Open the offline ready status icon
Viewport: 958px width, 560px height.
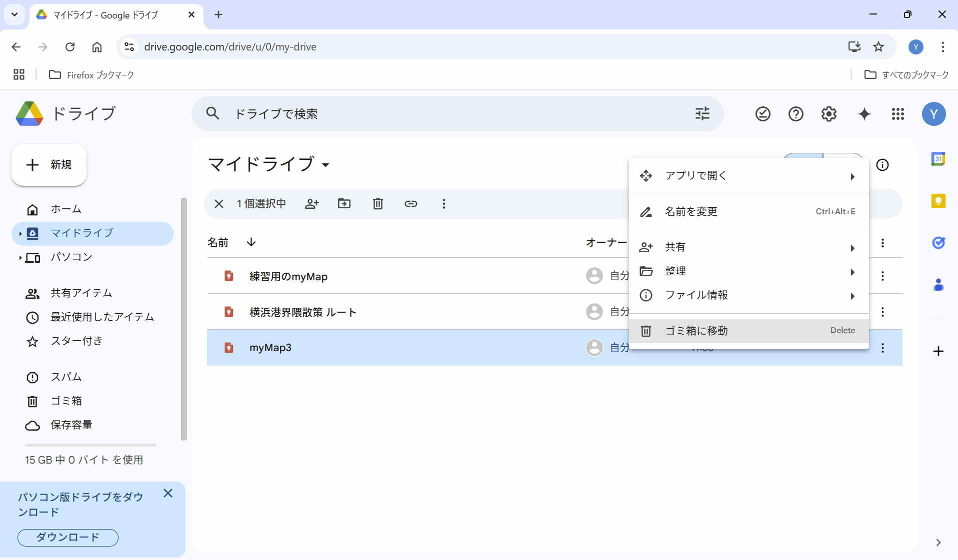pyautogui.click(x=762, y=114)
